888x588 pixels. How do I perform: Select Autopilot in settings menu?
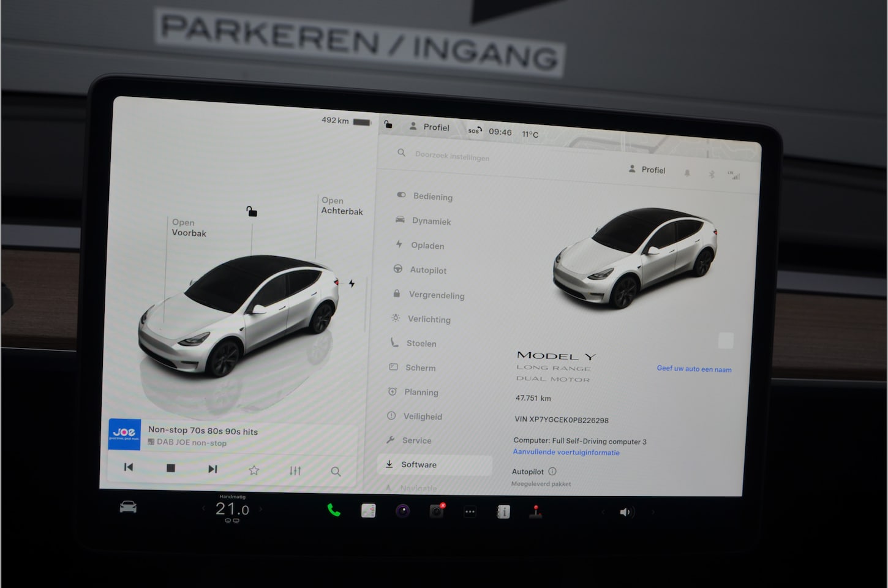pos(427,270)
